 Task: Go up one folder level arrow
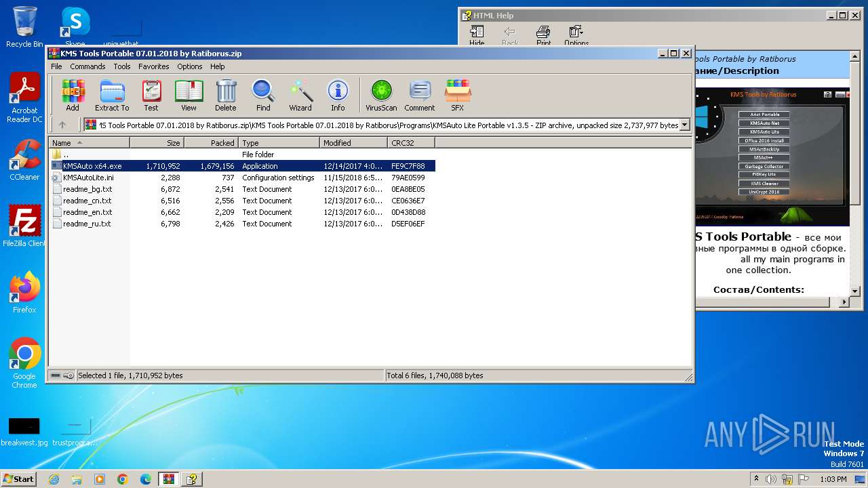[62, 125]
